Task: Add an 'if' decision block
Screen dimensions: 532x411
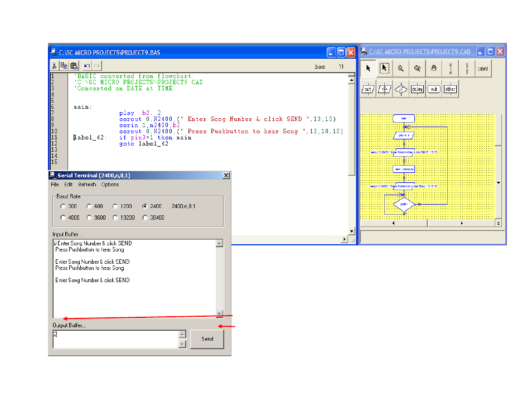Action: 401,89
